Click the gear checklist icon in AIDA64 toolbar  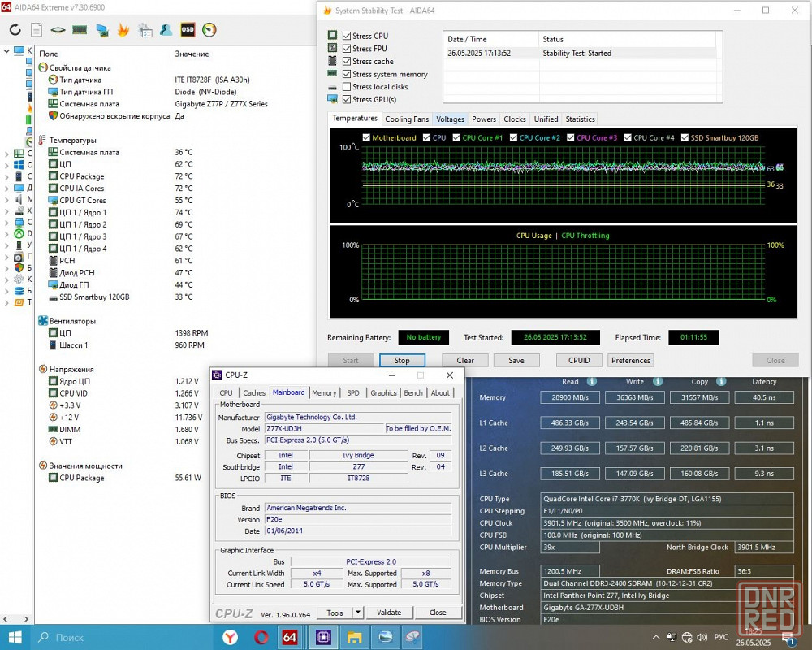pos(145,30)
